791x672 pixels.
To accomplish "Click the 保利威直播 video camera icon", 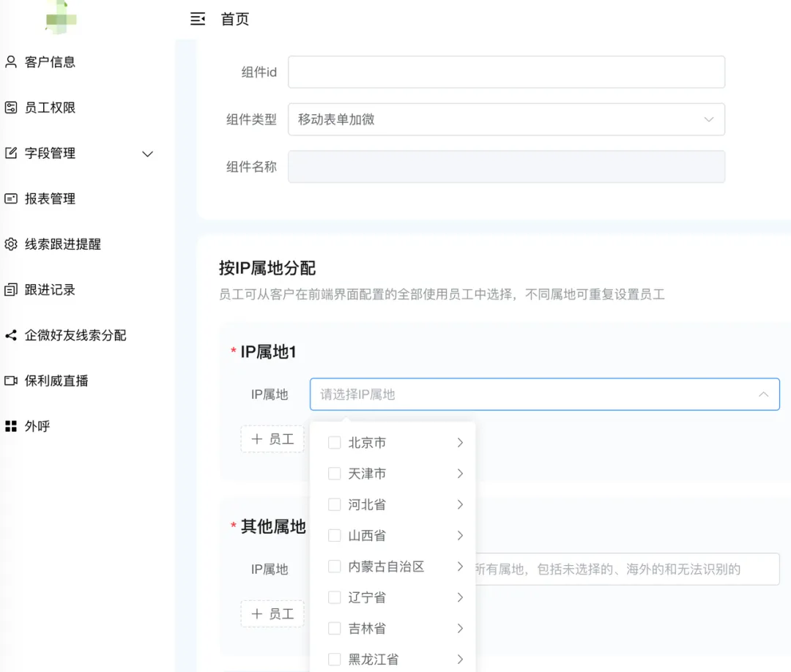I will point(11,381).
